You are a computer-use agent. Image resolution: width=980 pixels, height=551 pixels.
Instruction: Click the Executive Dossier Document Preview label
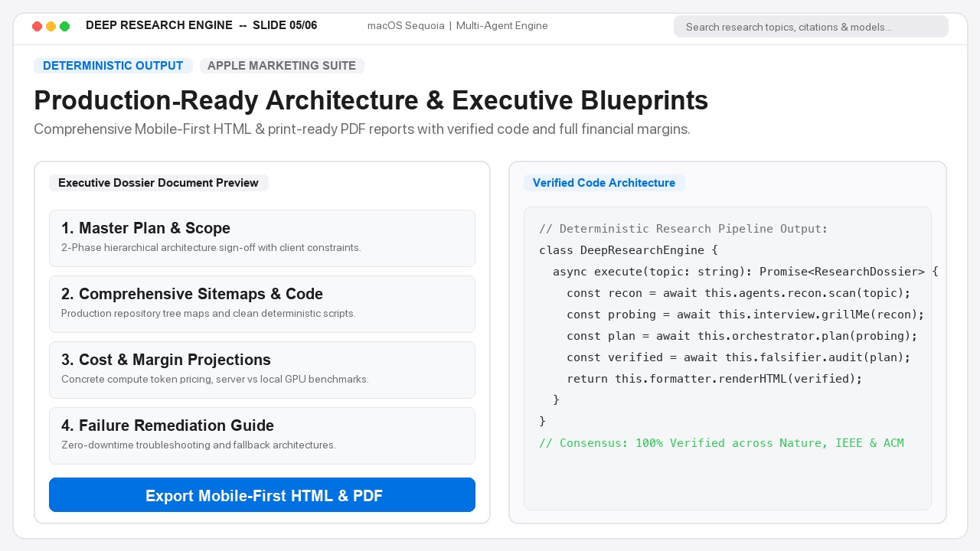(x=158, y=183)
